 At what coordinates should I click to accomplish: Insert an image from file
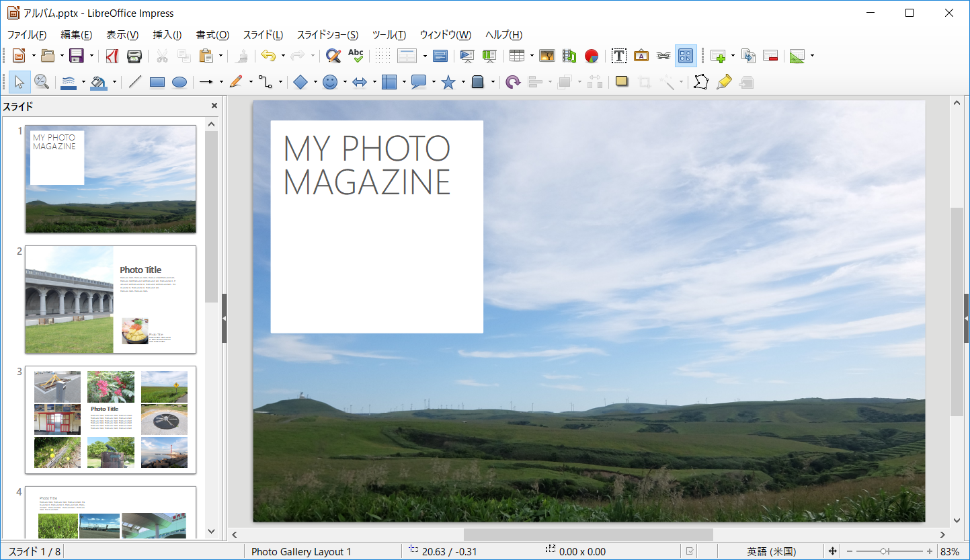point(547,56)
